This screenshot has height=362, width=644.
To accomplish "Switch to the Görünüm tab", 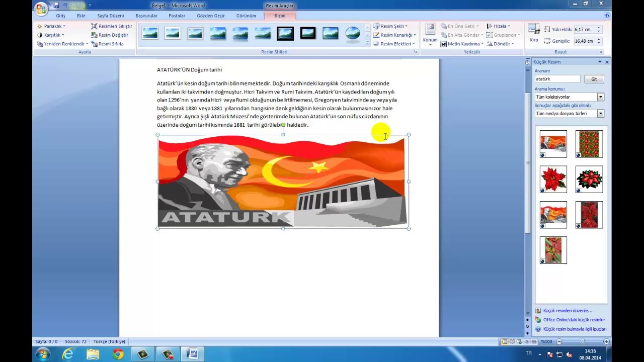I will pos(246,16).
